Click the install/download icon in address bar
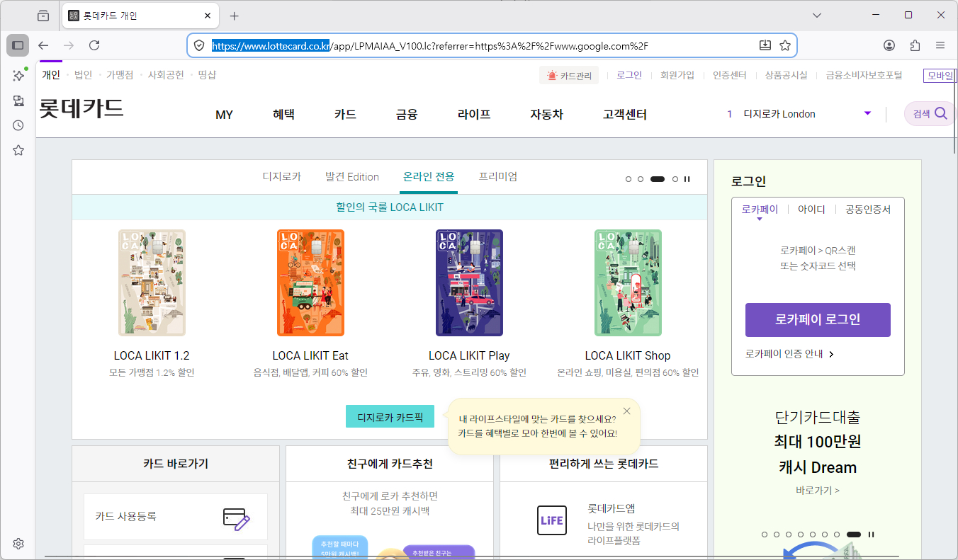The width and height of the screenshot is (958, 560). 765,45
